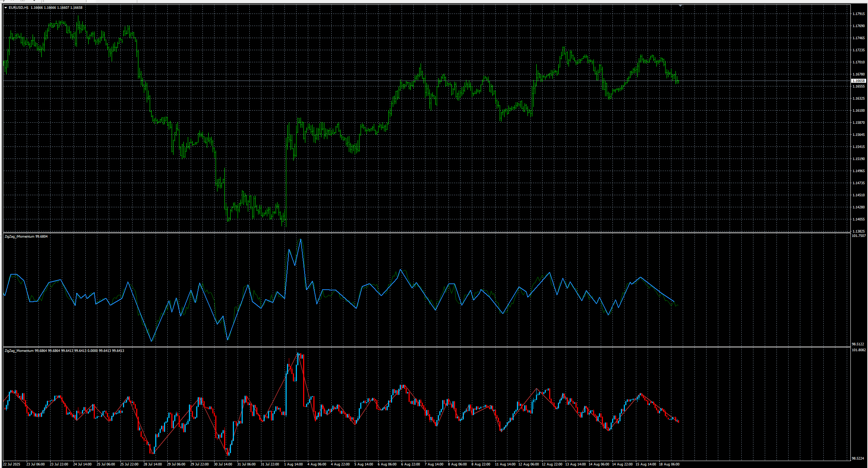Click the 22 Jul 2025 time axis label
The width and height of the screenshot is (868, 468).
[x=12, y=464]
